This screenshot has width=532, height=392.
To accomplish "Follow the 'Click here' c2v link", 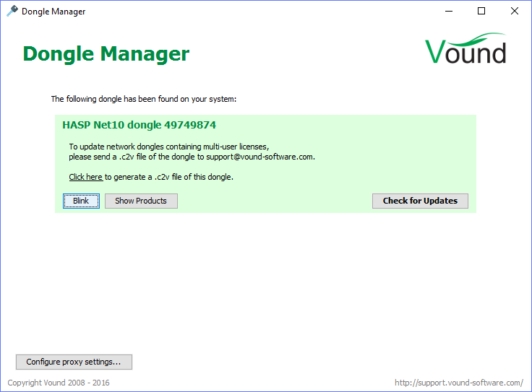I will pyautogui.click(x=85, y=177).
